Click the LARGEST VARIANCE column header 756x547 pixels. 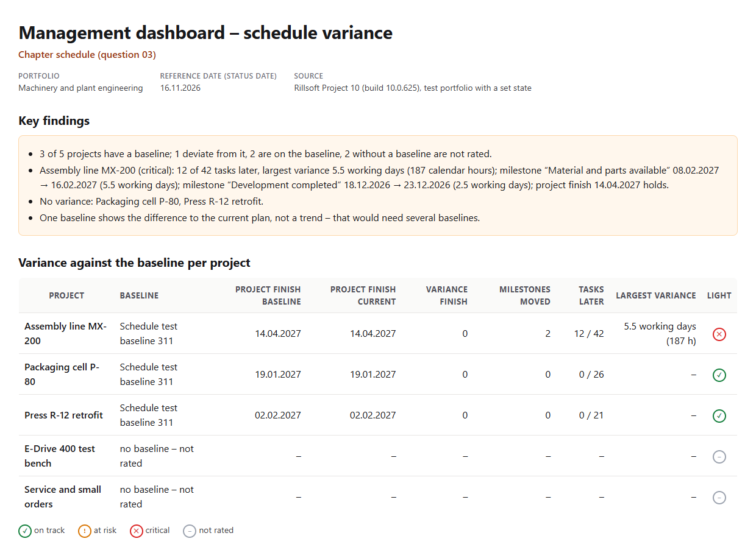pyautogui.click(x=656, y=295)
